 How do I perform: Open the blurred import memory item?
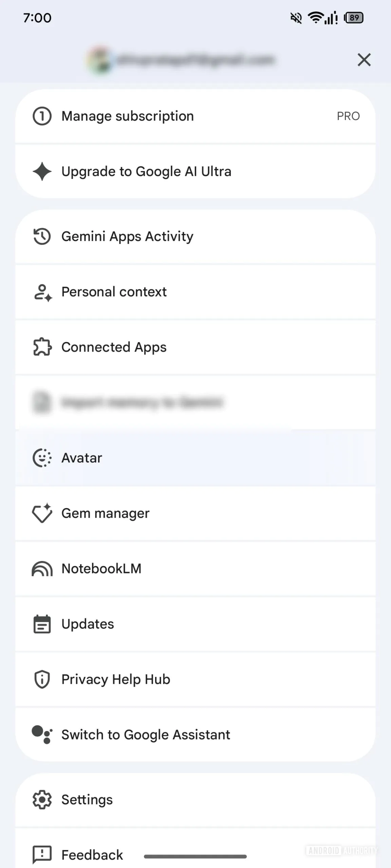pyautogui.click(x=142, y=402)
